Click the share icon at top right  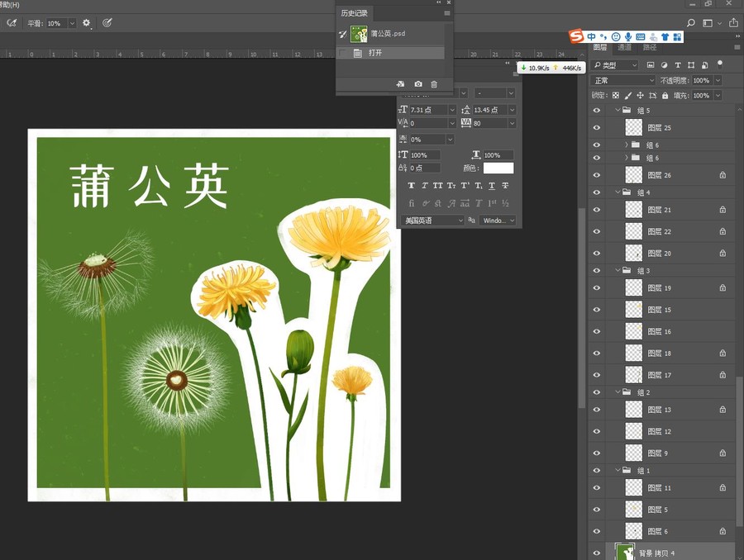point(733,23)
